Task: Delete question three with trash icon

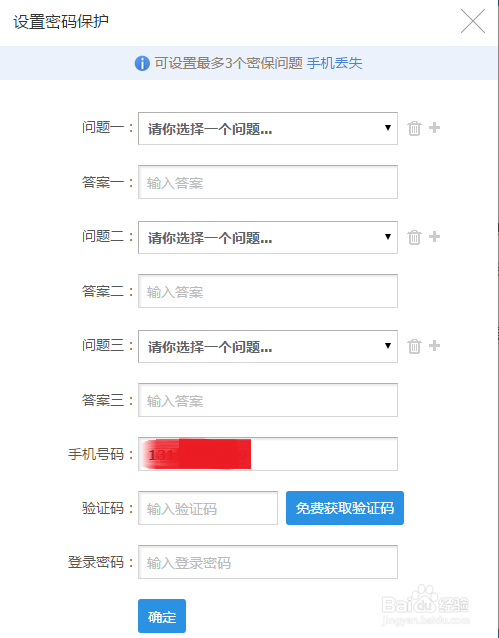Action: pos(414,346)
